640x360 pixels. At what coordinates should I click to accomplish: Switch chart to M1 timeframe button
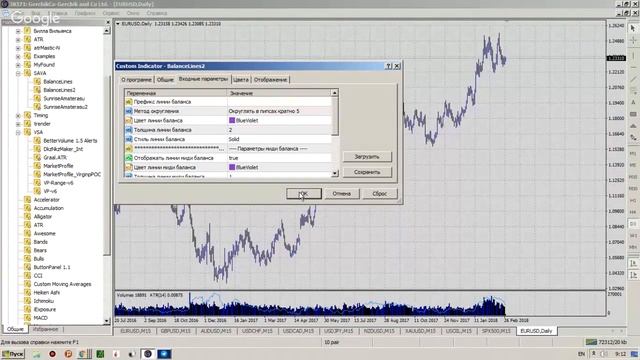click(633, 153)
